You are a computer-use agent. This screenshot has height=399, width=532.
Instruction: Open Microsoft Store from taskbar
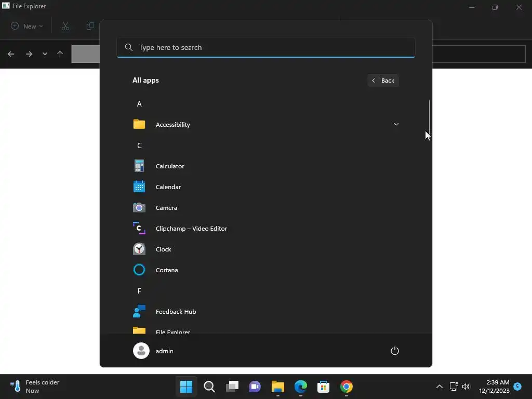tap(323, 387)
